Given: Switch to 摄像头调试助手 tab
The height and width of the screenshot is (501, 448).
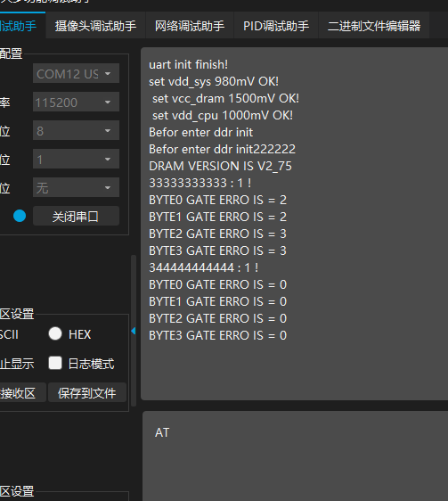Looking at the screenshot, I should [x=95, y=26].
